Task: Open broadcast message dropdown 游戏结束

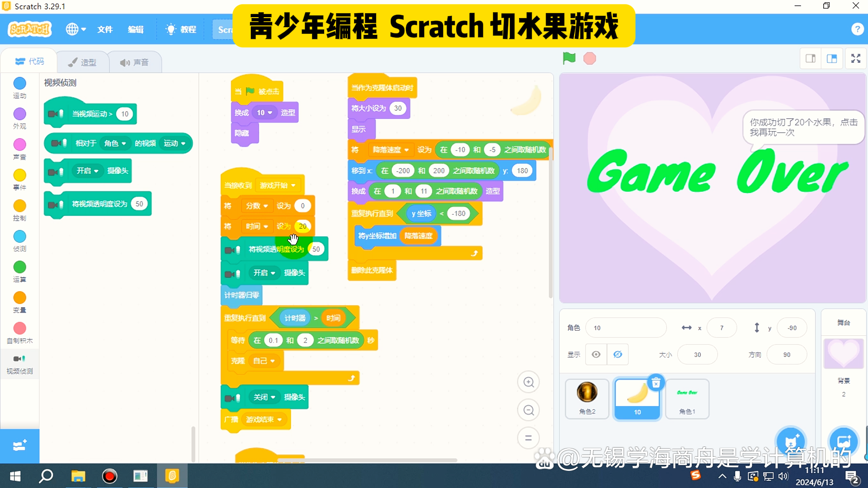Action: click(264, 419)
